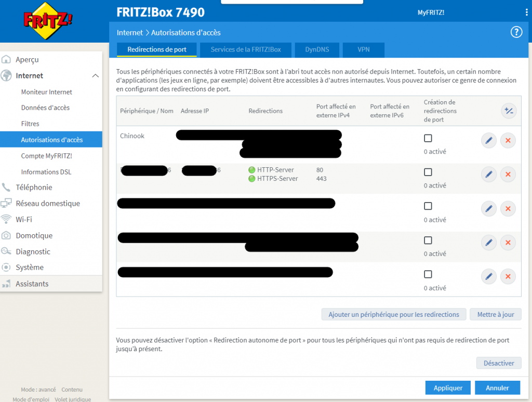Tick the HTTP-Server row redirection checkbox
Image resolution: width=532 pixels, height=402 pixels.
428,172
